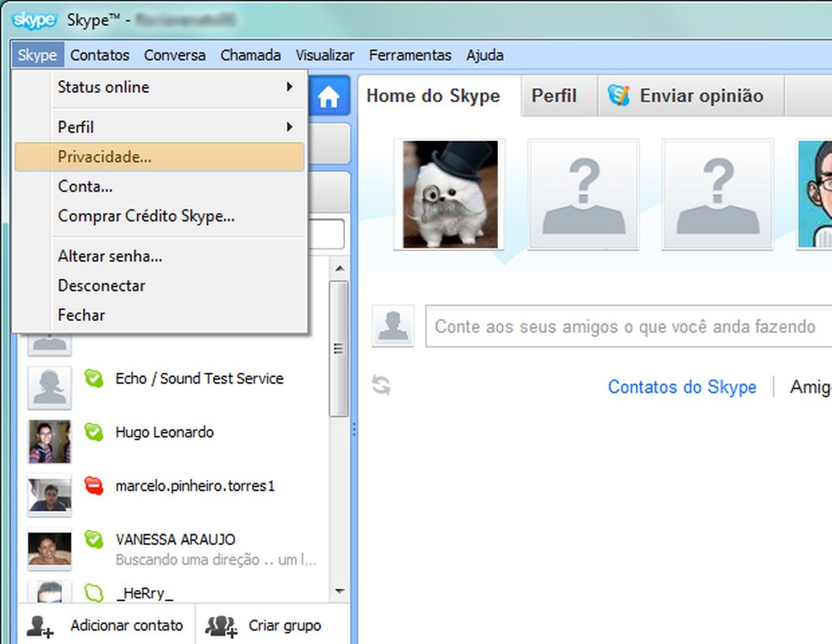Open the Conversa menu
Image resolution: width=832 pixels, height=644 pixels.
(x=174, y=54)
